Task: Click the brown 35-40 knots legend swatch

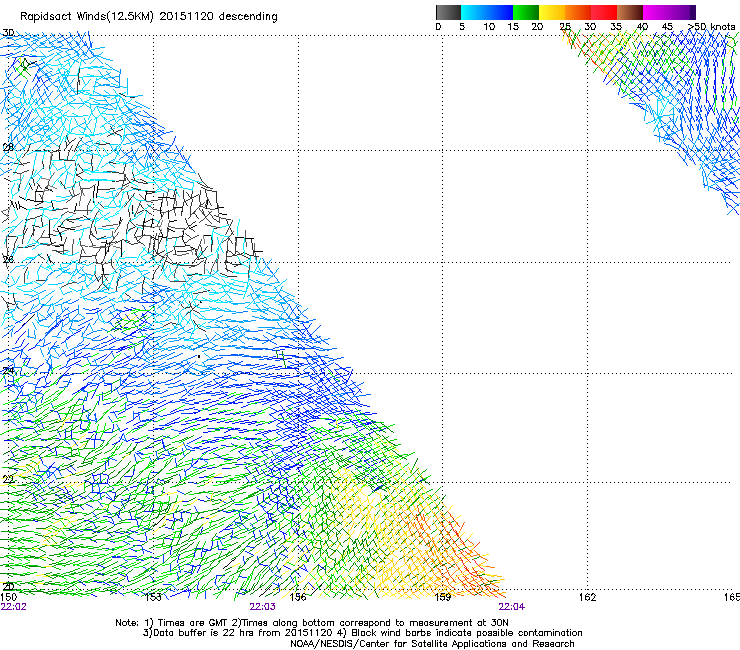Action: (630, 12)
